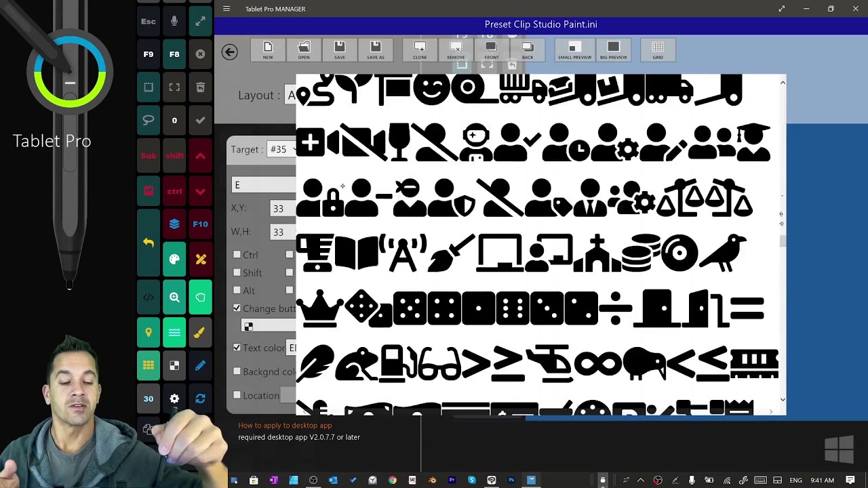Open 'How to apply to desktop app' link
Viewport: 868px width, 488px height.
click(285, 426)
